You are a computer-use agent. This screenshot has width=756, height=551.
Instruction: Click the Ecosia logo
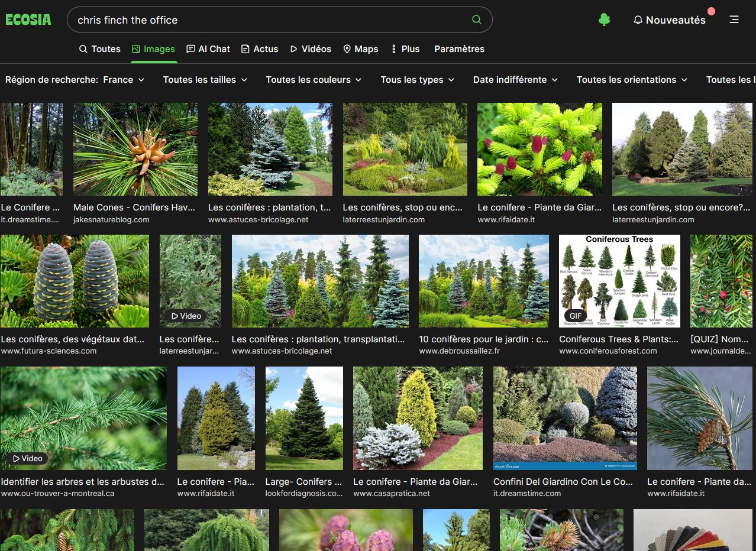coord(28,20)
